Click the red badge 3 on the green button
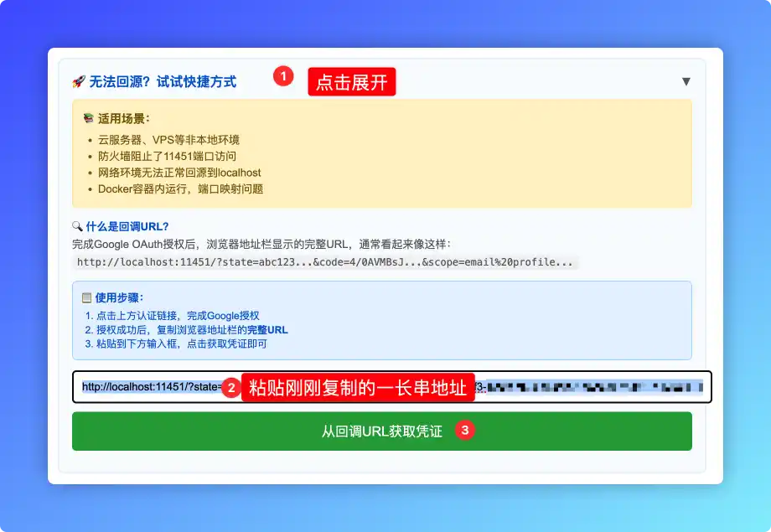Viewport: 771px width, 532px height. (x=464, y=431)
